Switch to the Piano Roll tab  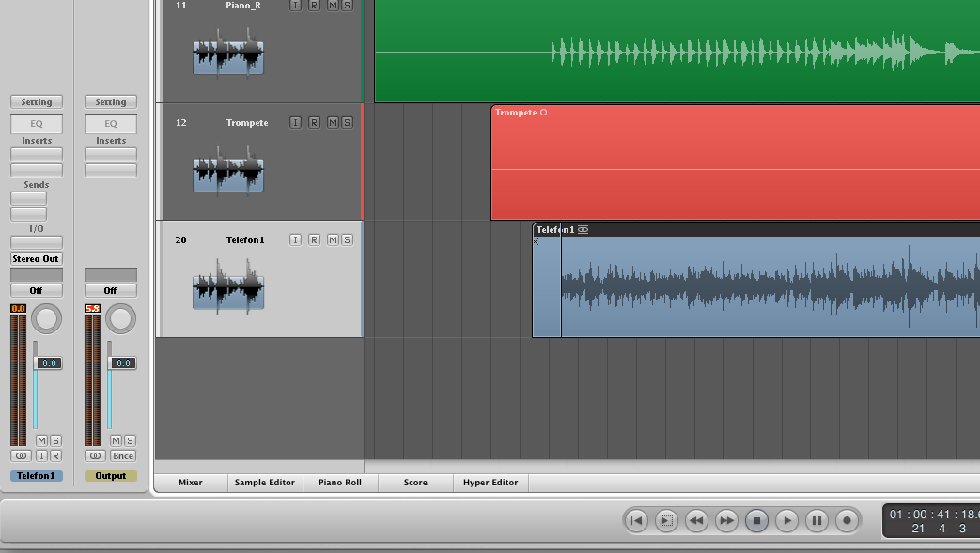point(340,483)
